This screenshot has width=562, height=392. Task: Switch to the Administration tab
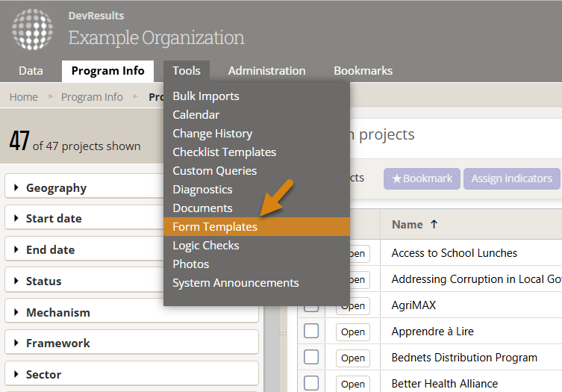(x=266, y=71)
